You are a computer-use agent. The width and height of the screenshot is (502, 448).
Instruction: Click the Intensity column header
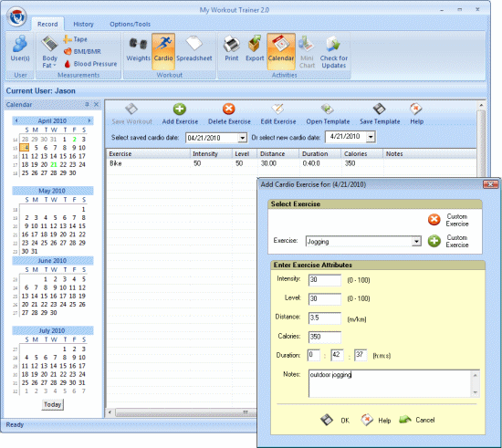click(211, 153)
